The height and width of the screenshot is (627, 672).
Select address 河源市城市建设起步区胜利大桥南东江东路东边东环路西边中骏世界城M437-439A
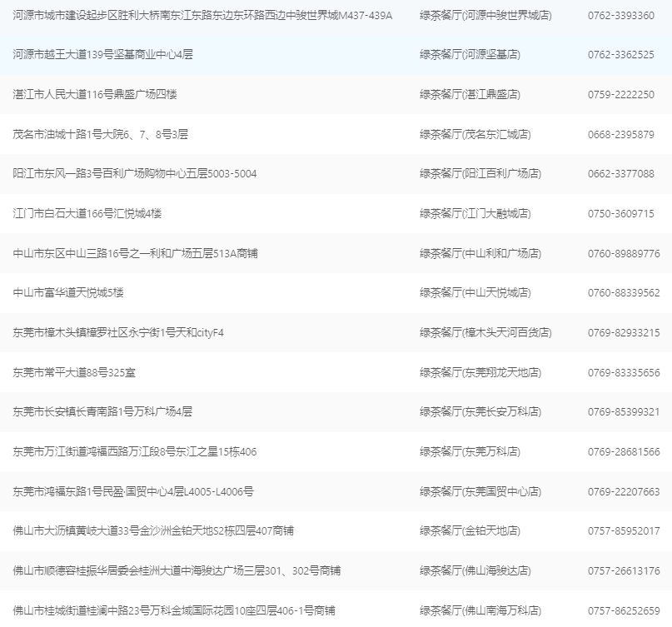(202, 16)
